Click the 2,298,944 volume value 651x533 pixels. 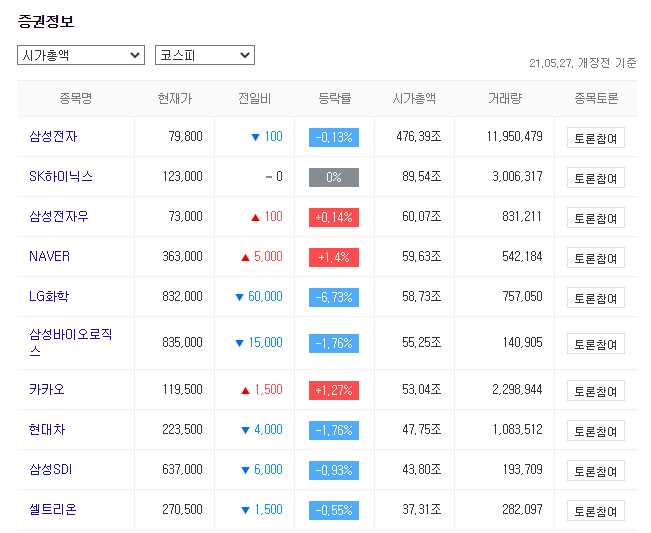pos(518,389)
